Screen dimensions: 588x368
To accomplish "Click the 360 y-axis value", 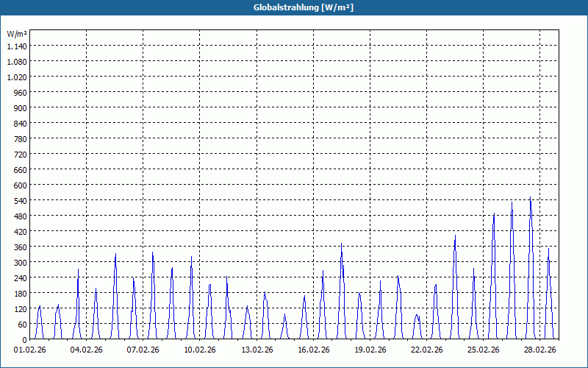I will (21, 247).
